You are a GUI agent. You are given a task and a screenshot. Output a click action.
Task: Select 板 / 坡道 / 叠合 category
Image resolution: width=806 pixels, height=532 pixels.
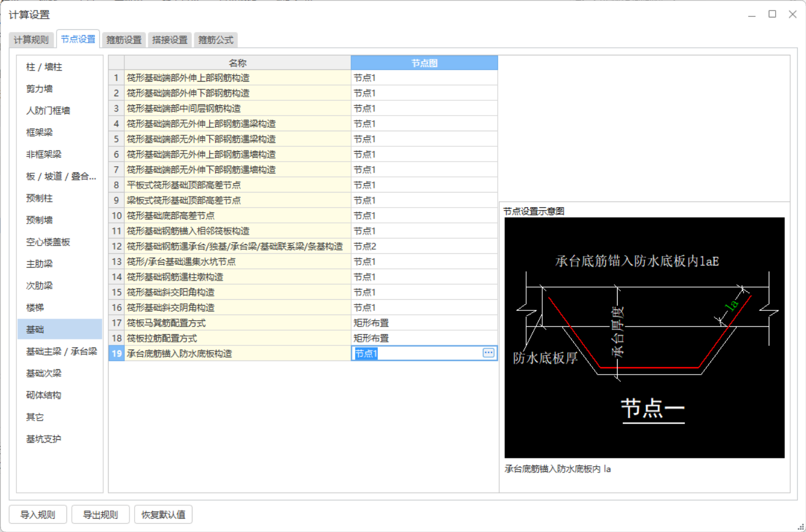click(59, 176)
